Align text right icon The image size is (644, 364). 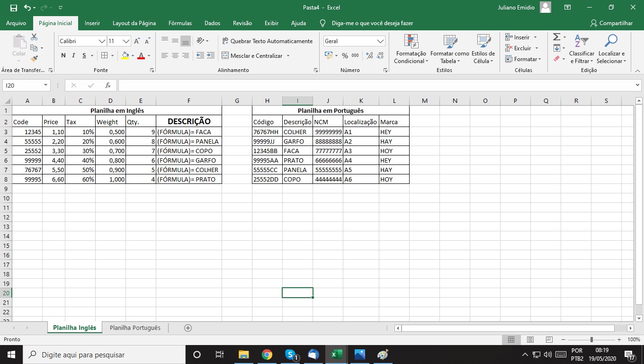point(186,55)
